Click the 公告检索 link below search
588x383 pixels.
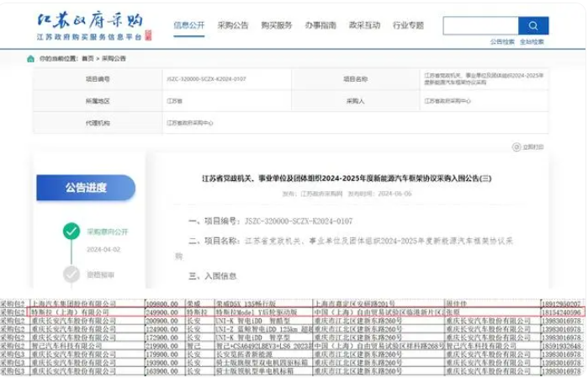[x=502, y=41]
